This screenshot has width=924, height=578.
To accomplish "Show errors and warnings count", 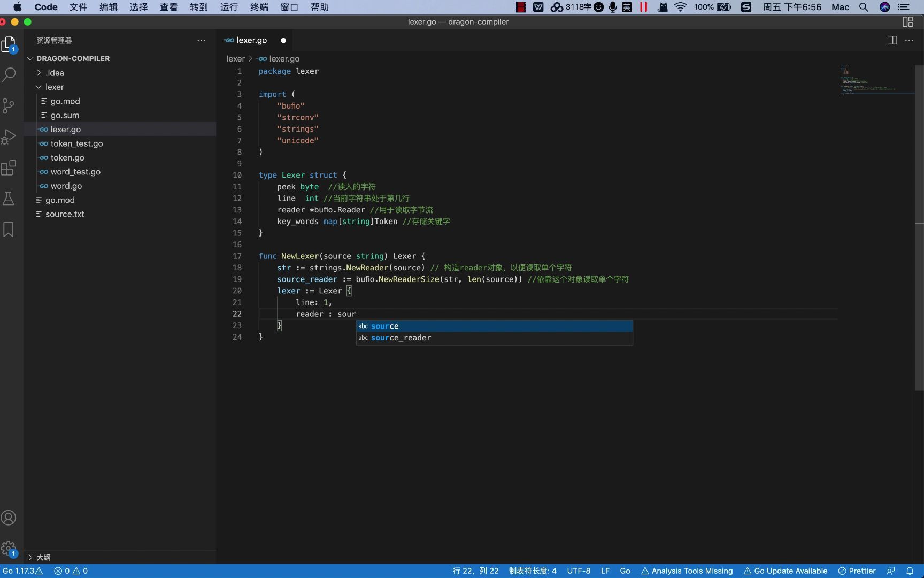I will click(71, 571).
